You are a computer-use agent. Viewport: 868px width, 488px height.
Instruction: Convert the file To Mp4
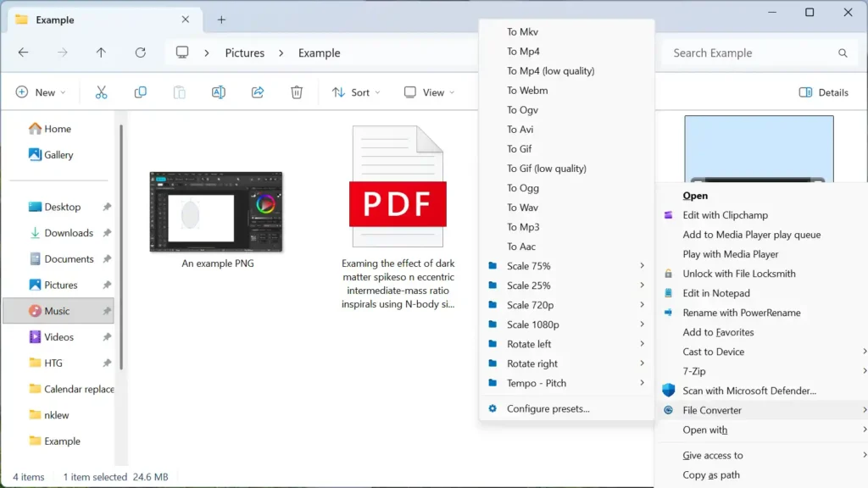click(x=525, y=51)
